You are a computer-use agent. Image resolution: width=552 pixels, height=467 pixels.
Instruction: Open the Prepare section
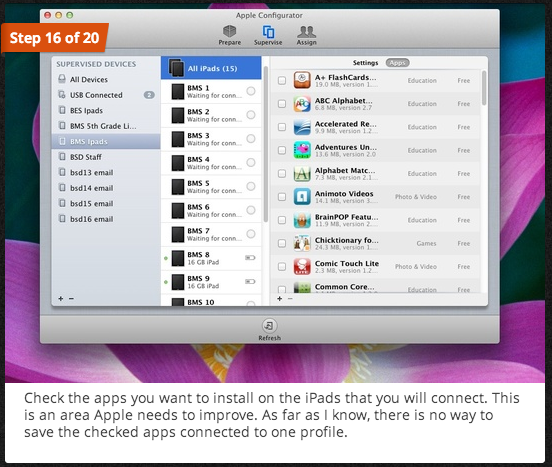click(230, 35)
